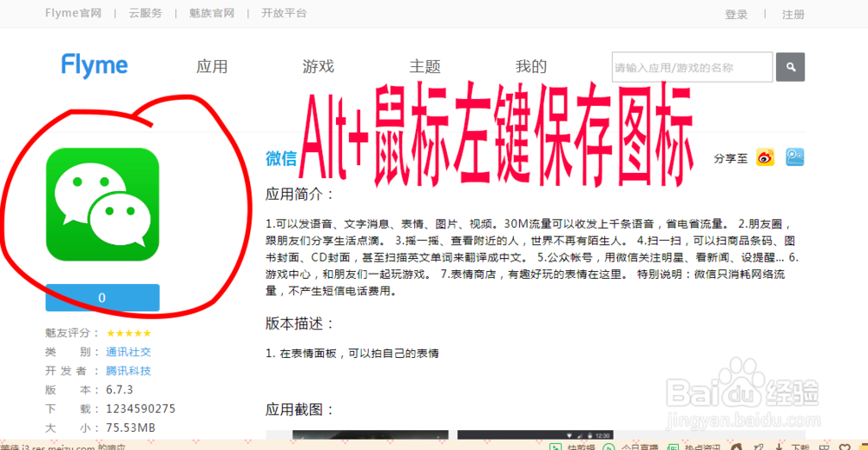Open the 游戏 navigation tab
This screenshot has width=868, height=450.
(x=319, y=67)
